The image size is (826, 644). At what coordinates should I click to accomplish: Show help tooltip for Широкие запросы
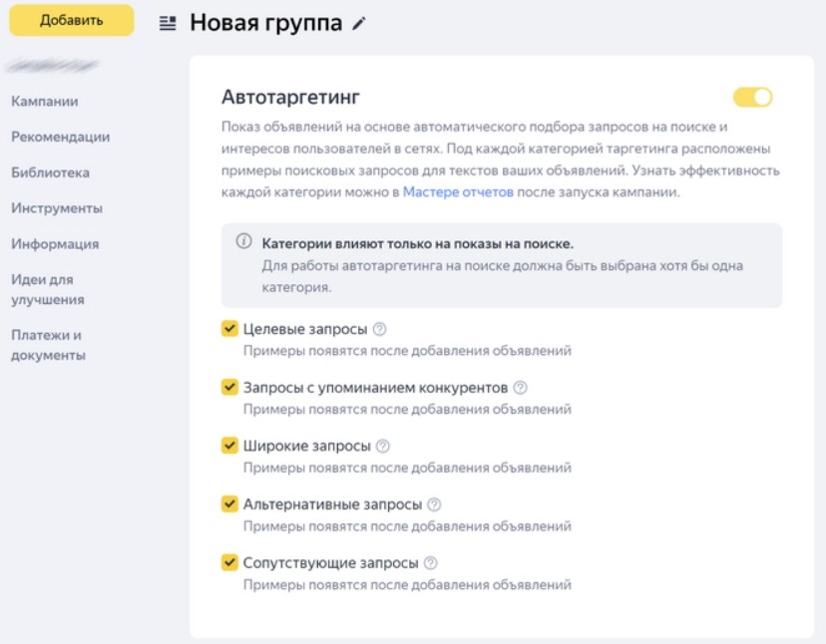[383, 446]
